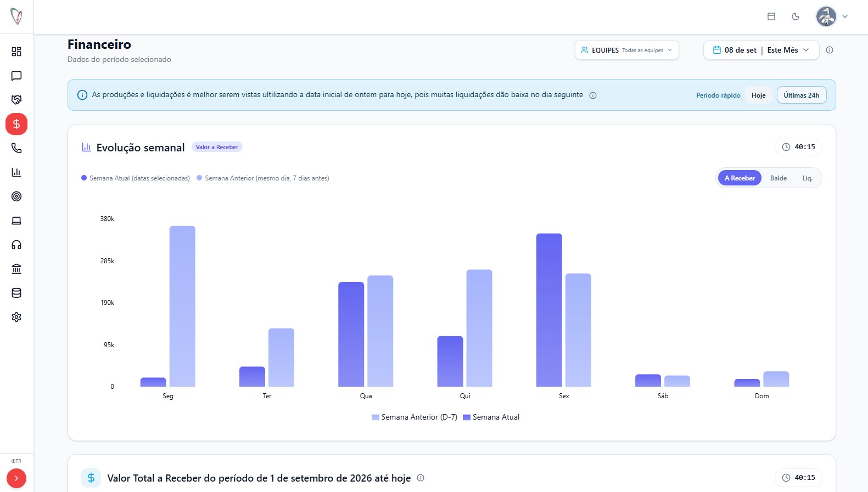Switch chart to Balde tab
This screenshot has width=868, height=492.
coord(779,178)
